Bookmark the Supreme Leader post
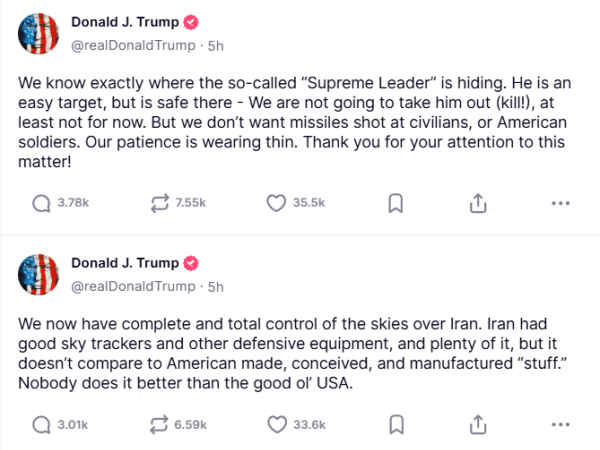This screenshot has width=600, height=450. 396,203
